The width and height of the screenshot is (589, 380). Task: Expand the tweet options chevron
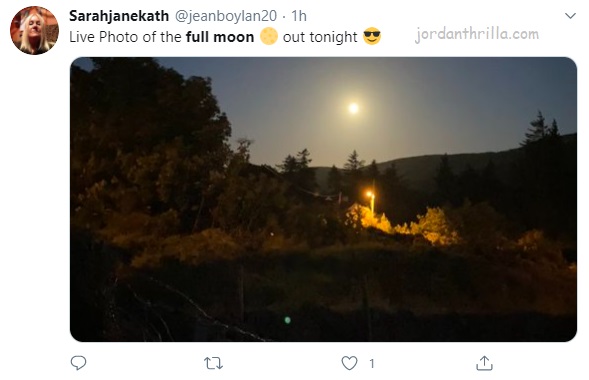tap(570, 16)
